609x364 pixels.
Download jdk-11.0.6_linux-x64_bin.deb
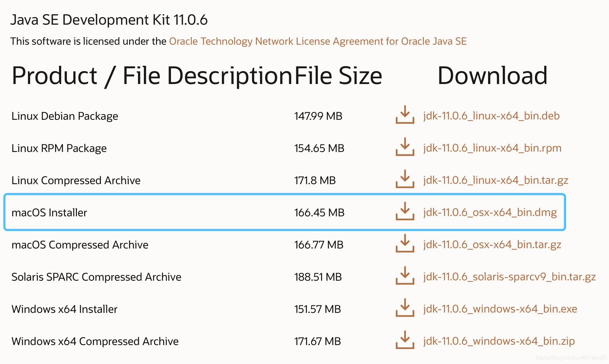[x=491, y=116]
